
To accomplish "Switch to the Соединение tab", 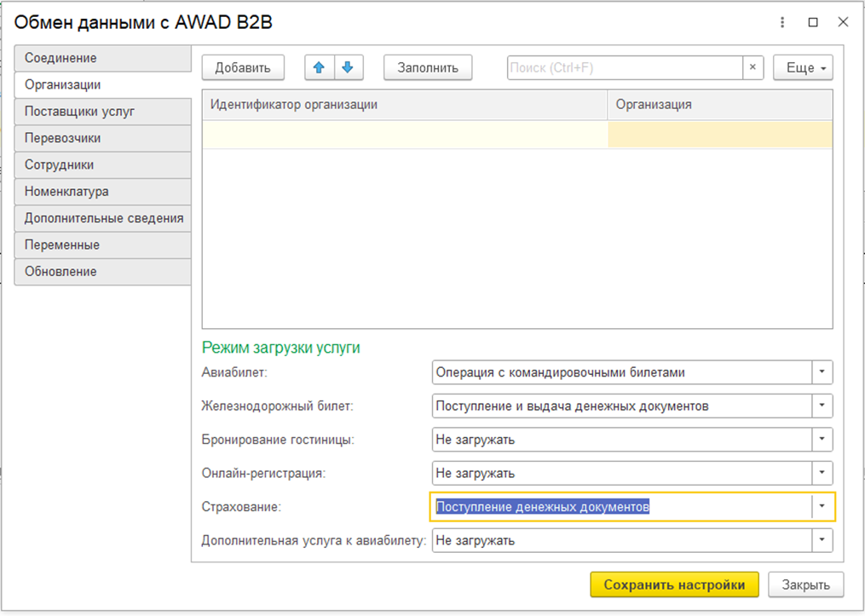I will pos(102,58).
